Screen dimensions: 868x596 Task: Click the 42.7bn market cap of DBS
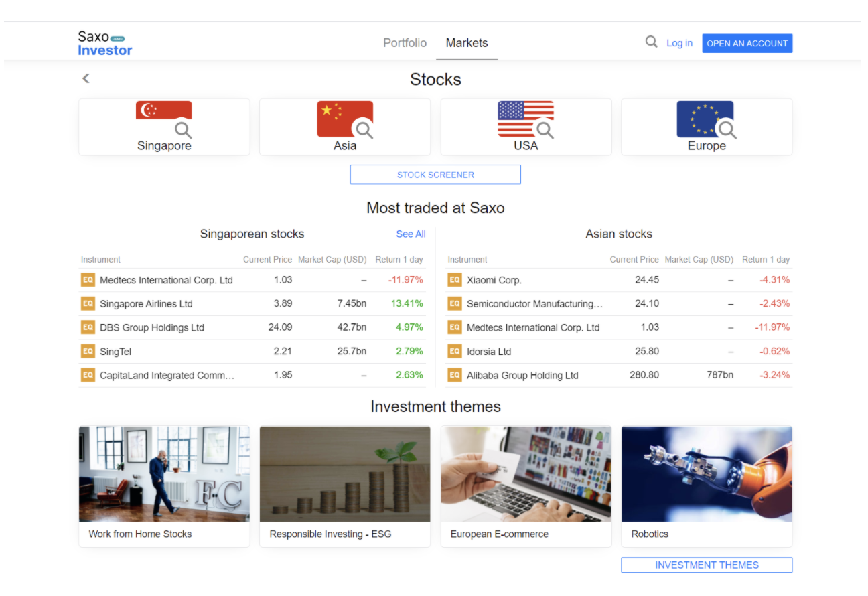pos(352,327)
